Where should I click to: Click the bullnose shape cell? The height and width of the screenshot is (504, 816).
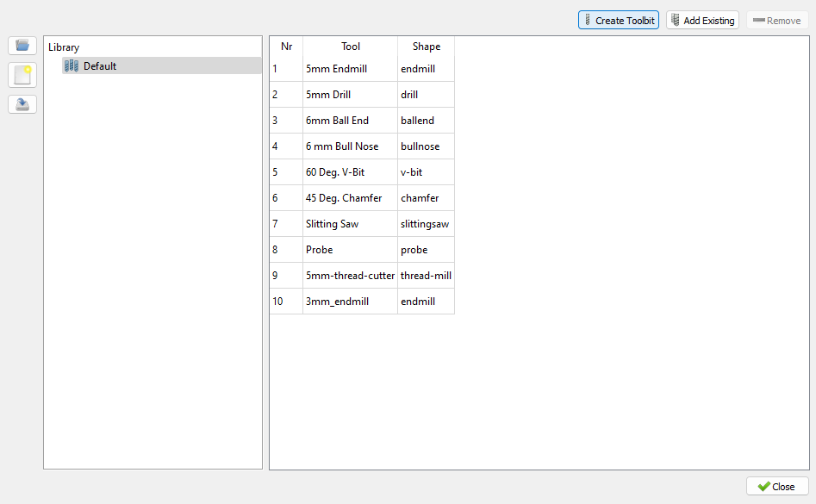point(427,146)
